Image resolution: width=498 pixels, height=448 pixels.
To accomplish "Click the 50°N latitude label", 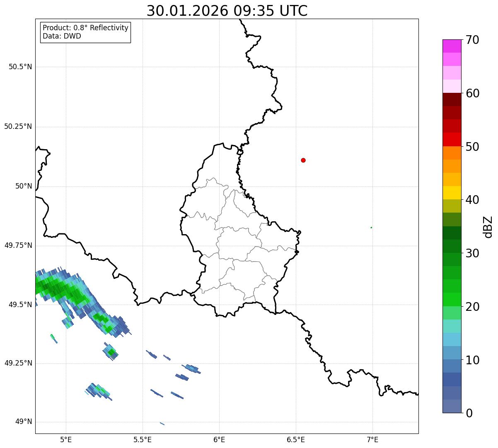I will [x=24, y=186].
